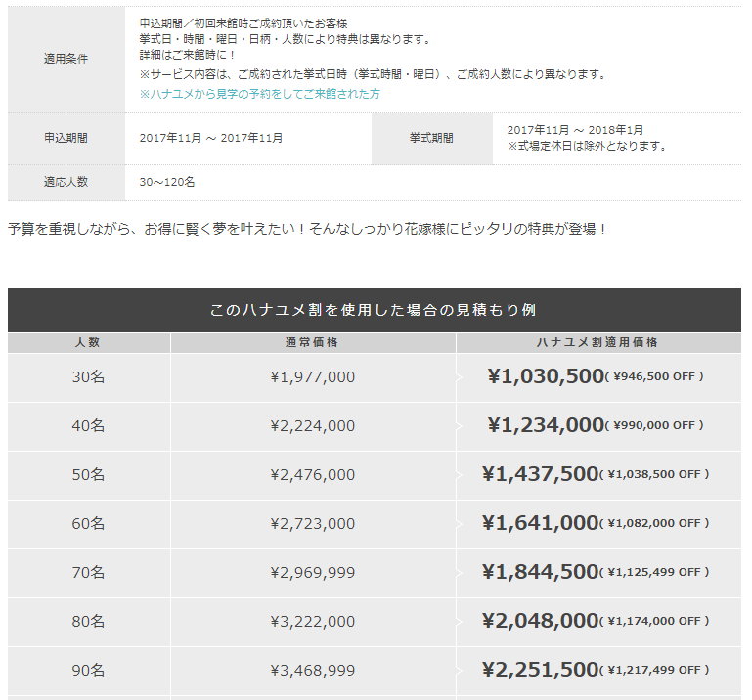Click the ¥1,977,000 regular price
752x700 pixels.
[x=313, y=377]
